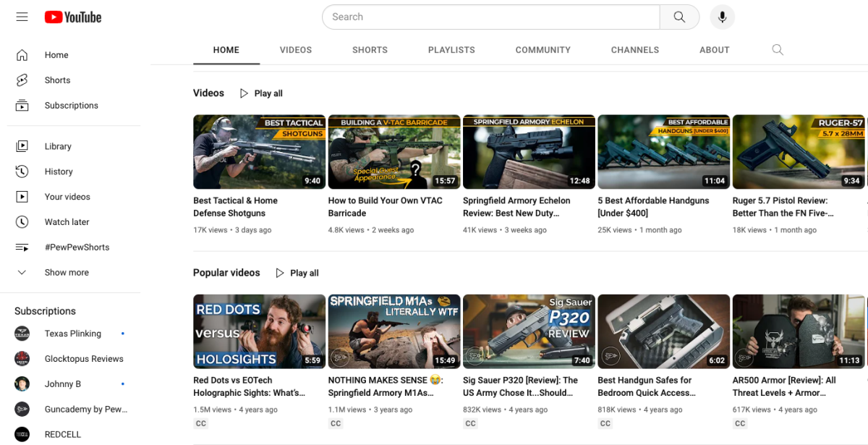This screenshot has width=868, height=445.
Task: Activate voice search microphone
Action: coord(722,17)
